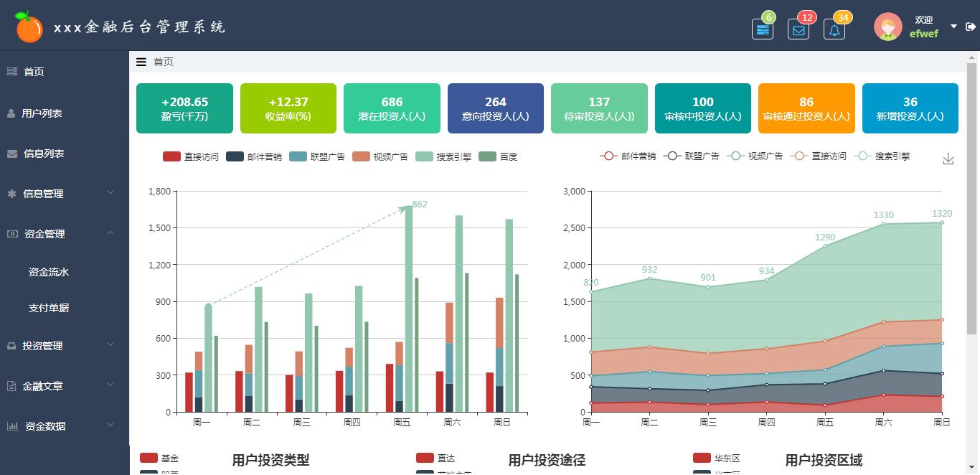
Task: Open the user dropdown caret next to efwef
Action: 953,27
